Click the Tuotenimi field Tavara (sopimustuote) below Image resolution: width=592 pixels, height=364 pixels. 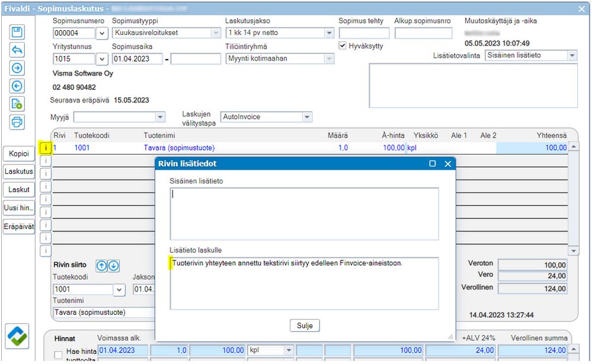pos(104,313)
